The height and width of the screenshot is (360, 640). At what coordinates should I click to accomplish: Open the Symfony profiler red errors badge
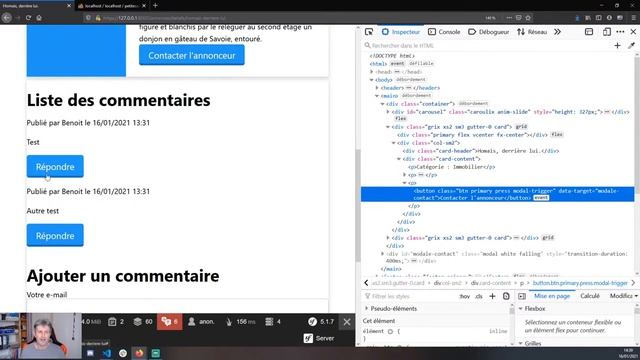[x=169, y=322]
